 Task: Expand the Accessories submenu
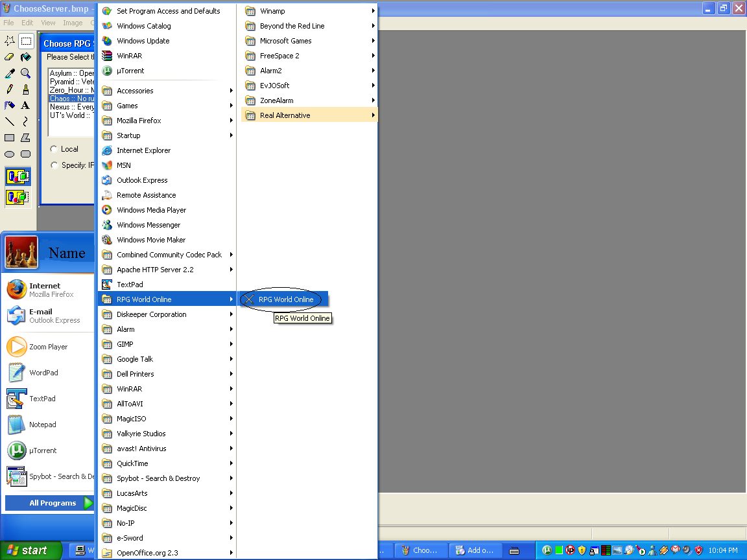(167, 91)
